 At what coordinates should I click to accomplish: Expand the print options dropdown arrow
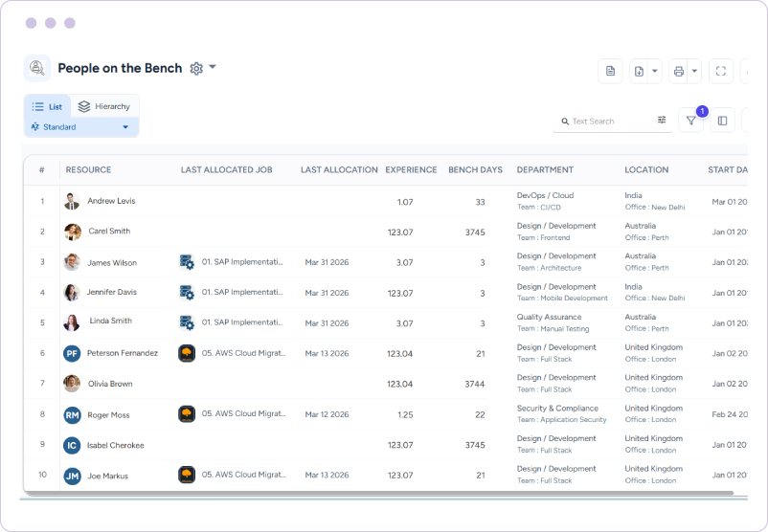(694, 72)
